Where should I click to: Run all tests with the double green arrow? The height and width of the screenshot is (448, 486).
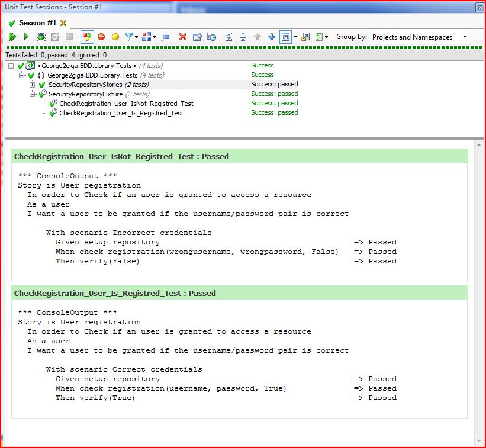coord(12,37)
